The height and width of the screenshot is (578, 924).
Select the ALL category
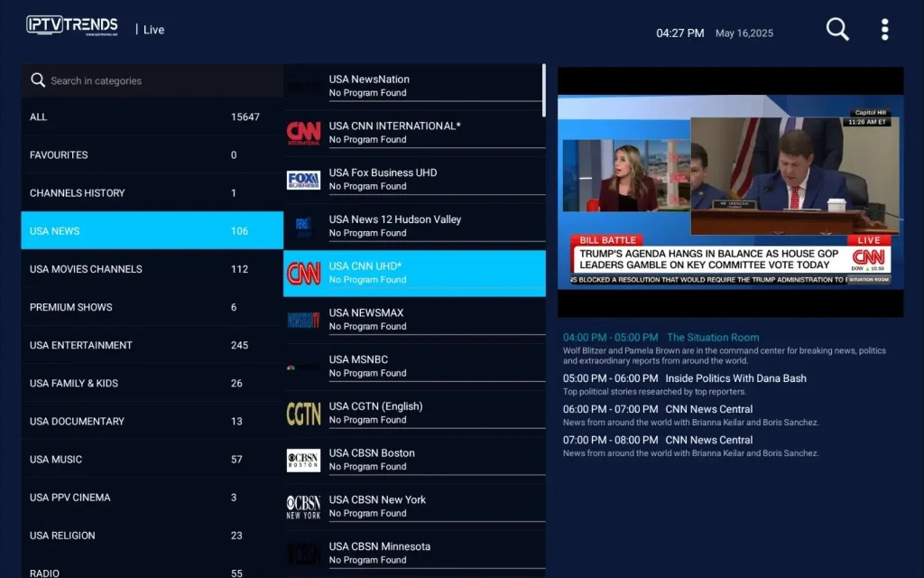click(x=152, y=117)
